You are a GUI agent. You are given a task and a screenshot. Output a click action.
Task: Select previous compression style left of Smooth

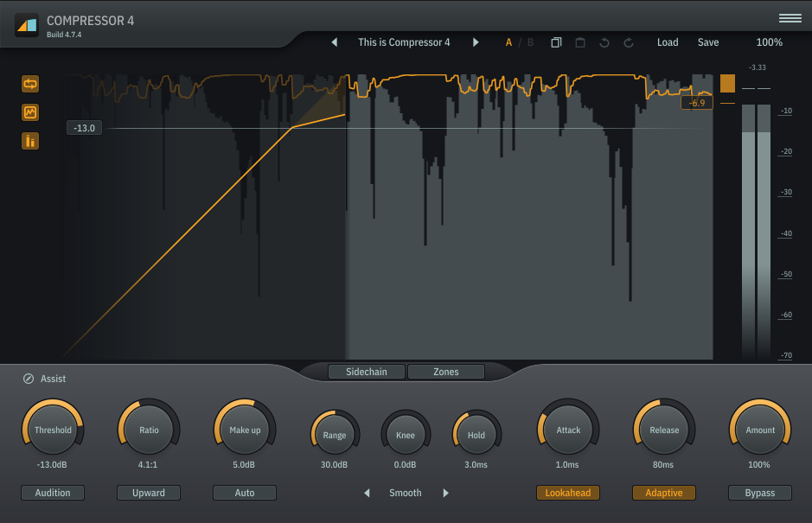[x=368, y=493]
